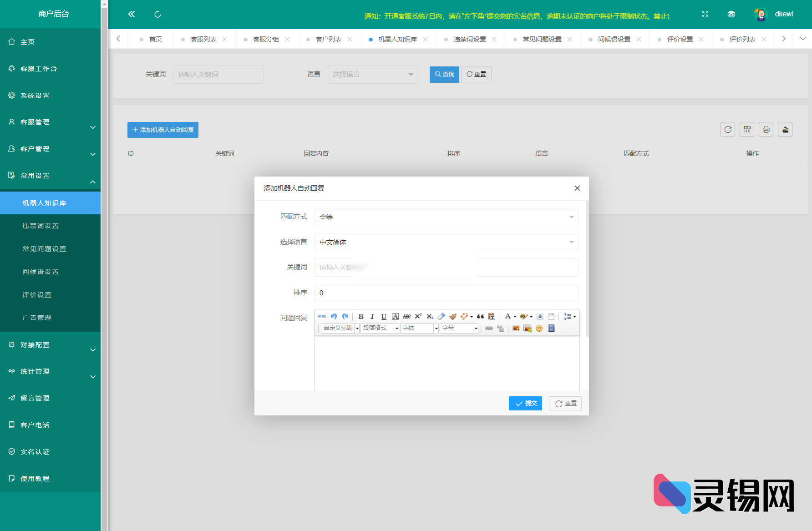Print the table using the printer icon

pos(766,130)
